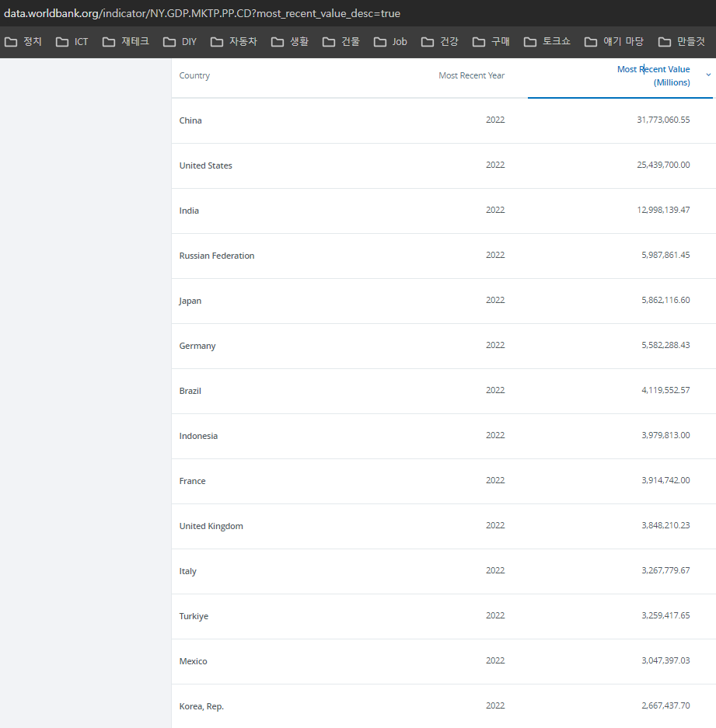Viewport: 716px width, 728px height.
Task: Open the Italy country link
Action: coord(187,571)
